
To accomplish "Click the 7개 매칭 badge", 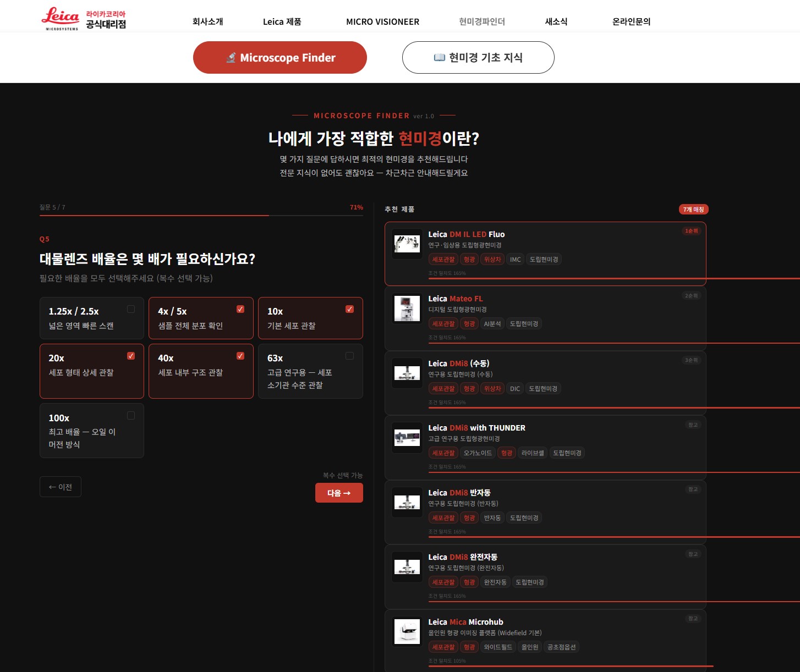I will coord(693,209).
